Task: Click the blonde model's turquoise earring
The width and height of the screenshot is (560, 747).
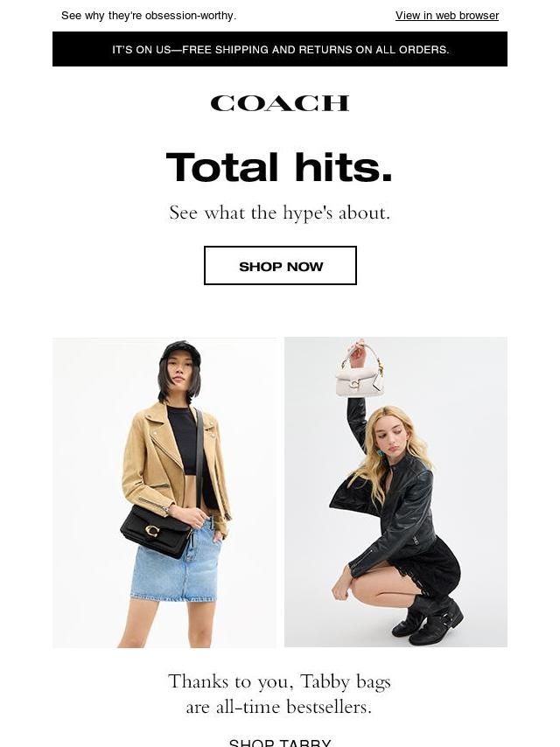Action: tap(381, 451)
